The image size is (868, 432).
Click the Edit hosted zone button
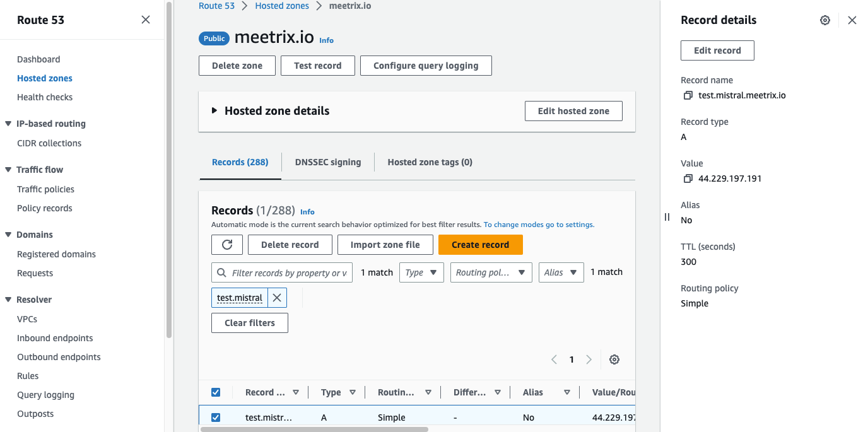pos(573,111)
